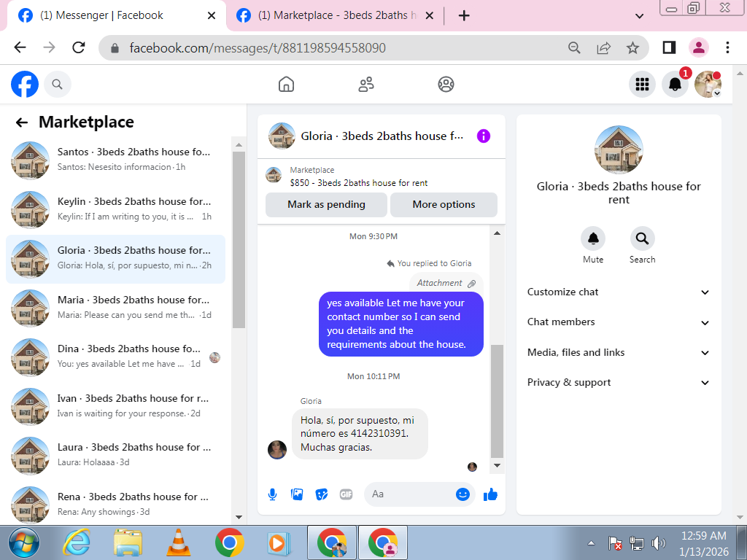Open the Facebook search magnifier icon
The image size is (747, 560).
[x=57, y=85]
